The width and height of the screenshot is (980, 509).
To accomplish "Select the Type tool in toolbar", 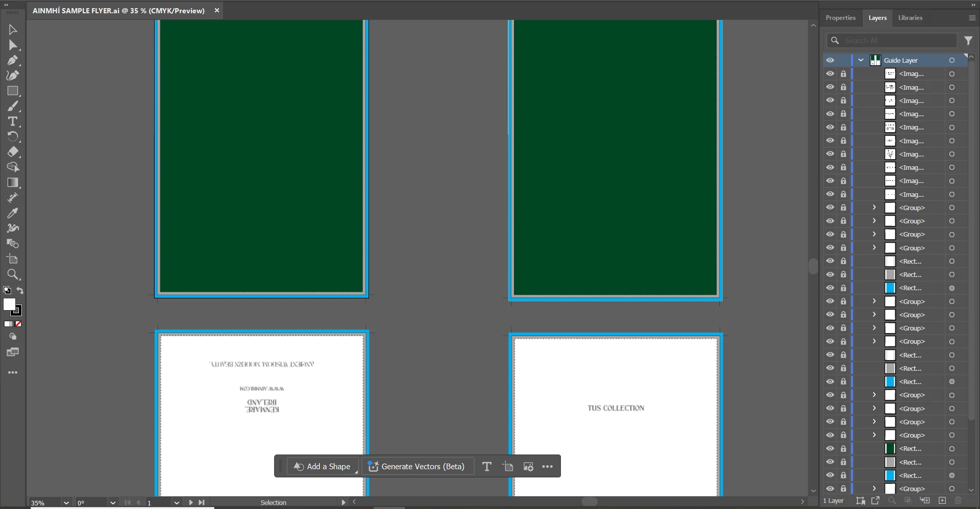I will 13,121.
